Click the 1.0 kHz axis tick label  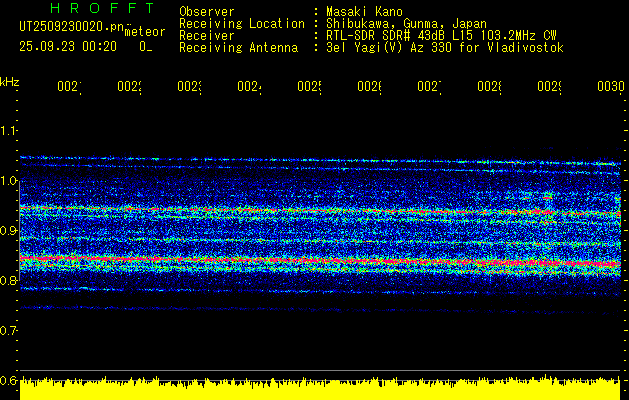tap(8, 181)
